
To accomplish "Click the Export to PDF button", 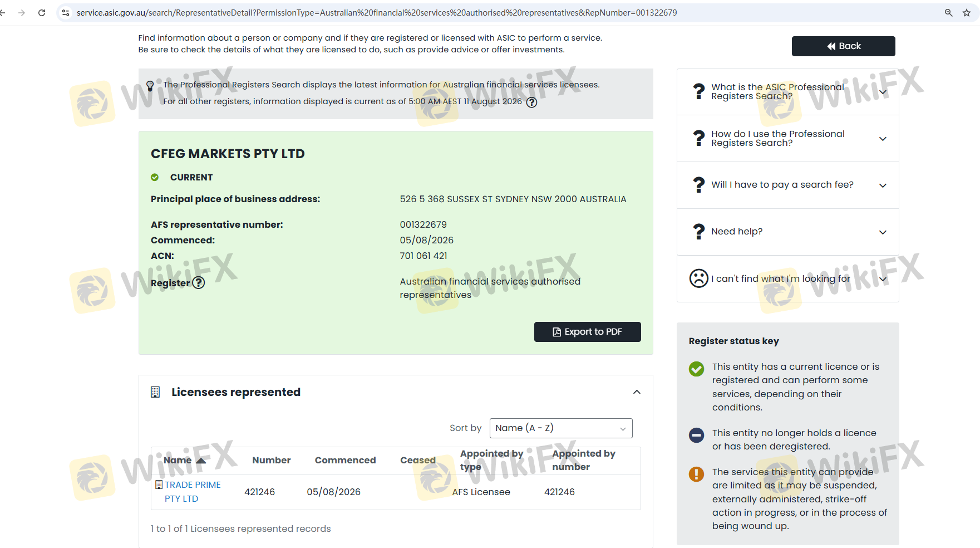I will point(587,332).
